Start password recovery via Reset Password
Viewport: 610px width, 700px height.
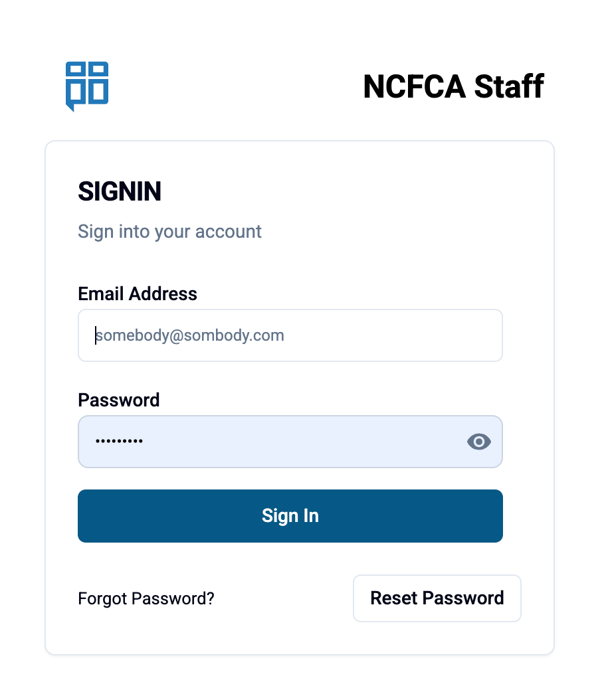point(437,598)
